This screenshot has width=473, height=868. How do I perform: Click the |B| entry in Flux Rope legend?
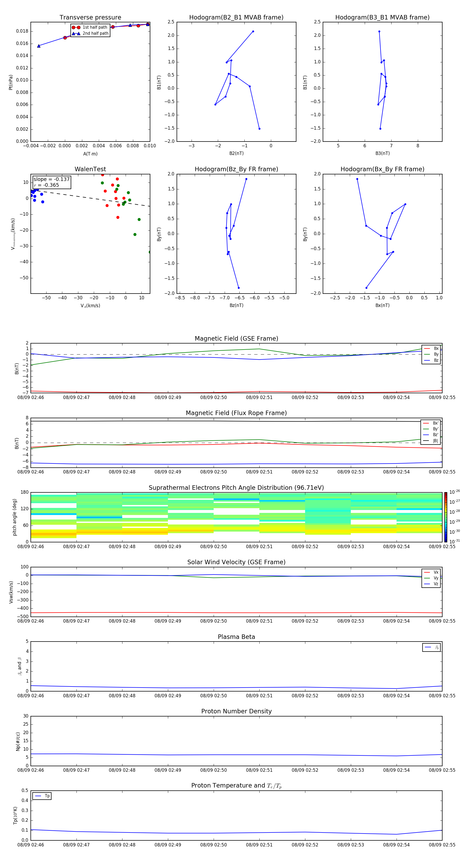[431, 441]
